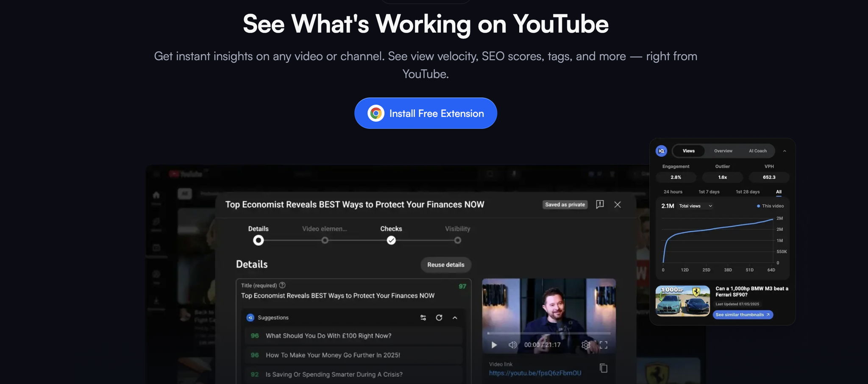This screenshot has width=868, height=384.
Task: Click the Reuse details button
Action: point(446,264)
